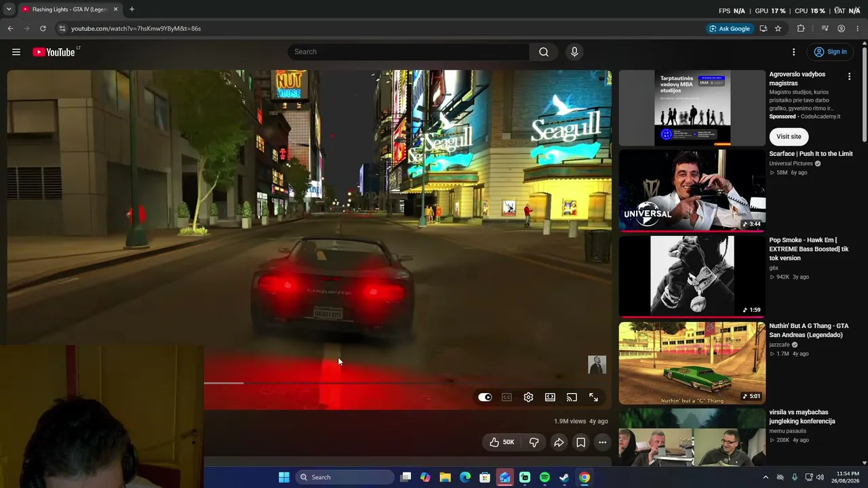Viewport: 868px width, 488px height.
Task: Open the YouTube guide hamburger menu
Action: pyautogui.click(x=16, y=52)
